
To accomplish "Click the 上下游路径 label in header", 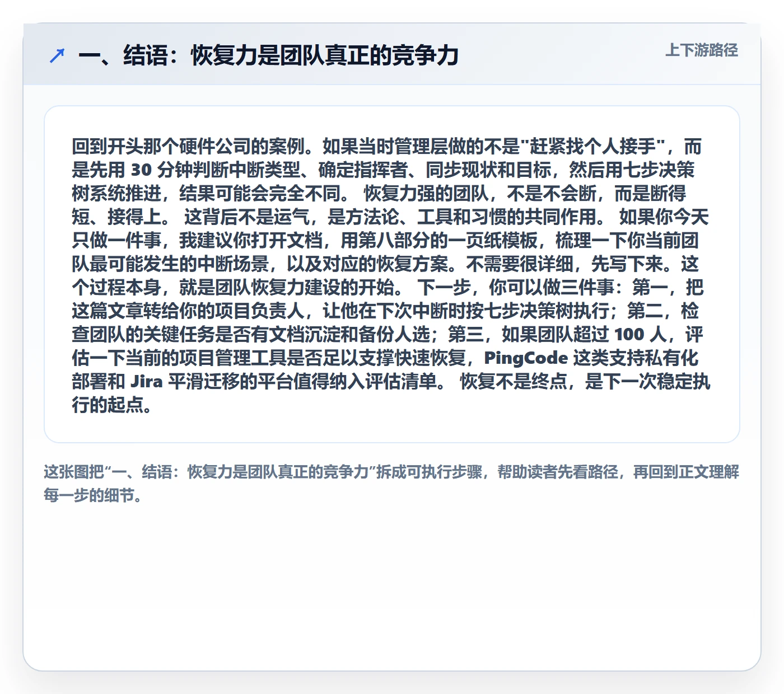I will tap(702, 50).
